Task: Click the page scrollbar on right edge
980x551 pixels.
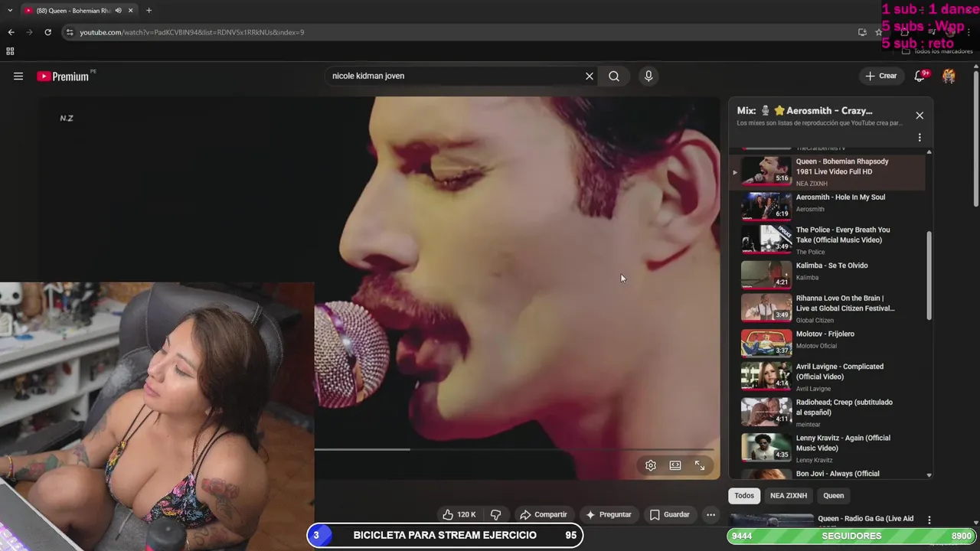Action: coord(975,138)
